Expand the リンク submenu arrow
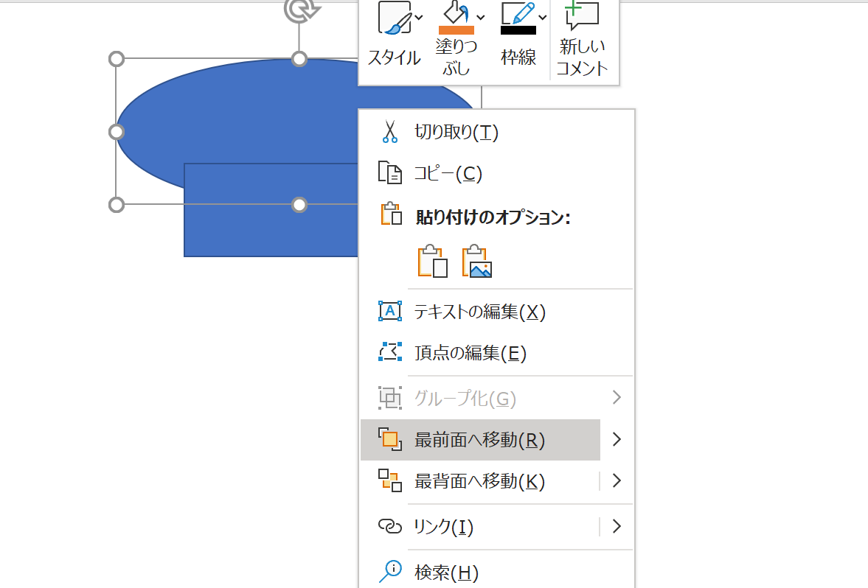 pyautogui.click(x=617, y=527)
